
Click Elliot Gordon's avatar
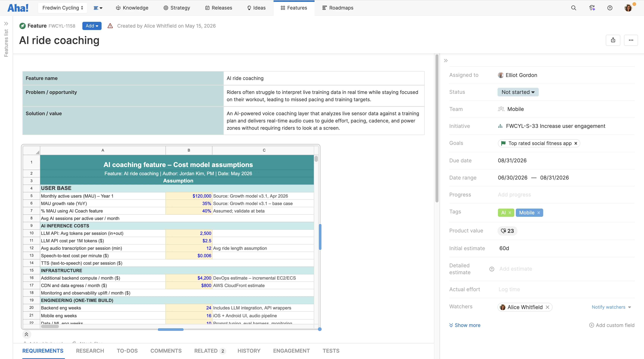(501, 75)
